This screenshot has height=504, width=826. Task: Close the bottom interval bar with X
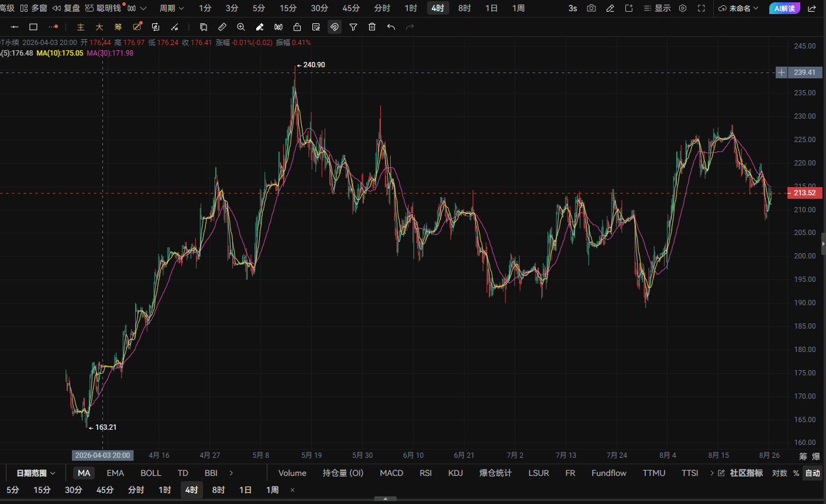pyautogui.click(x=292, y=490)
